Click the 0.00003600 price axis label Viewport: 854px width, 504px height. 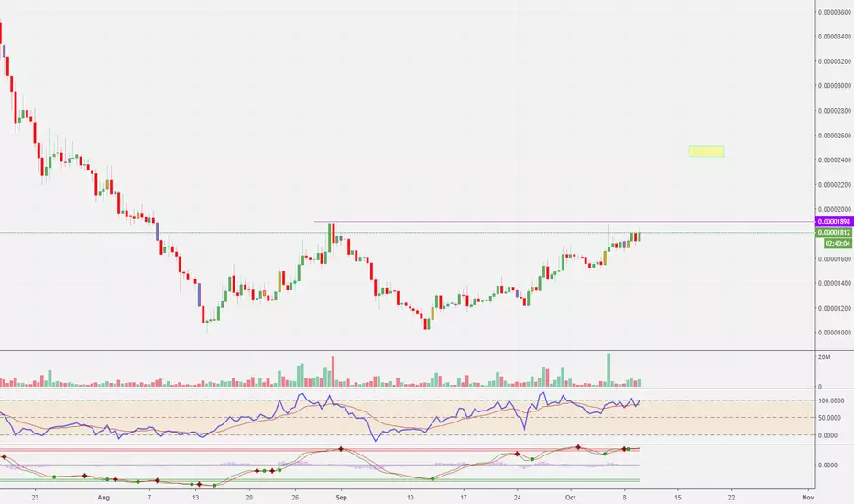[x=835, y=12]
